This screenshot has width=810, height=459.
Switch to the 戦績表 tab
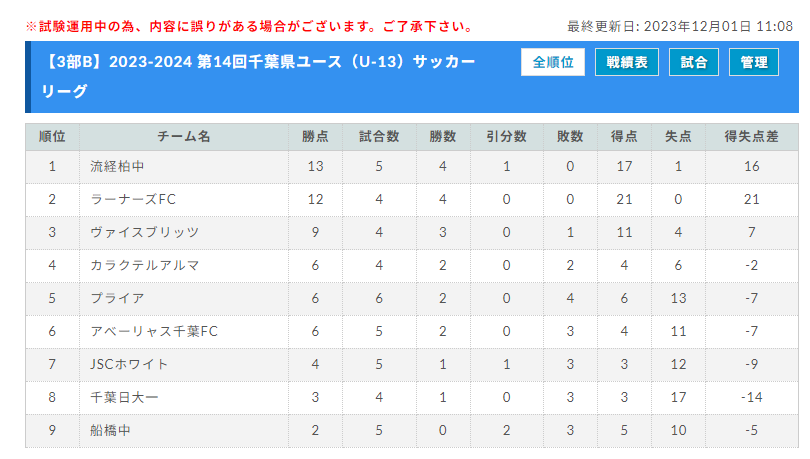(627, 62)
